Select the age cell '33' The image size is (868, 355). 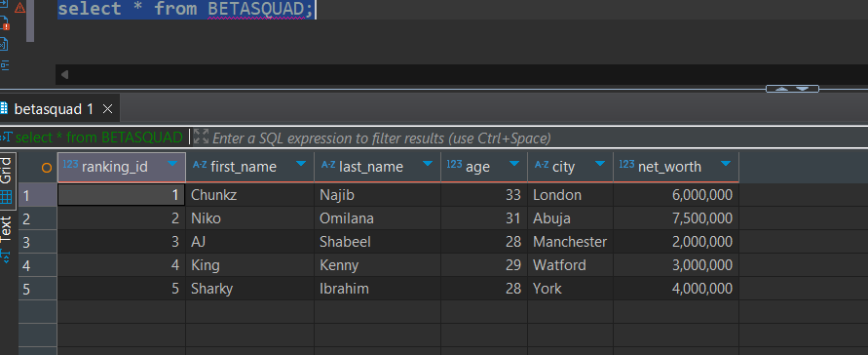pyautogui.click(x=484, y=195)
